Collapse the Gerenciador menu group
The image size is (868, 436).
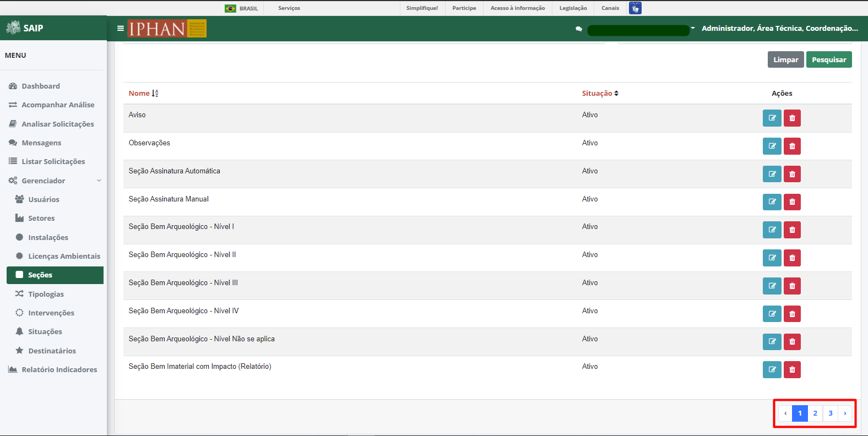click(55, 181)
